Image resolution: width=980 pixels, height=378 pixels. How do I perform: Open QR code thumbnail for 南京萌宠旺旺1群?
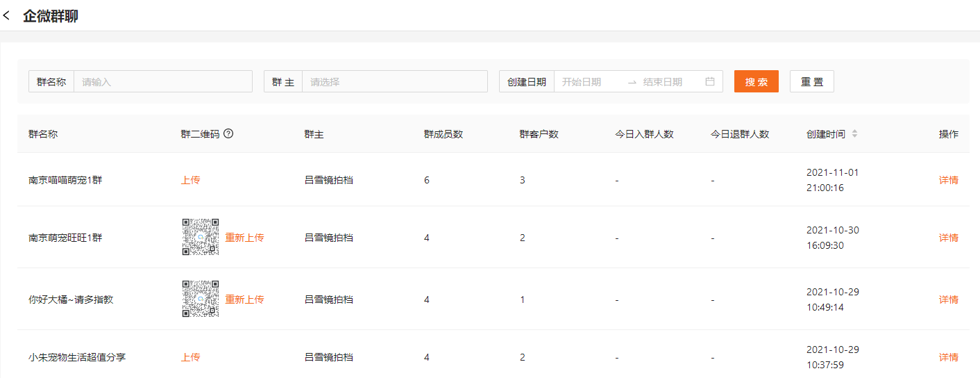coord(201,238)
